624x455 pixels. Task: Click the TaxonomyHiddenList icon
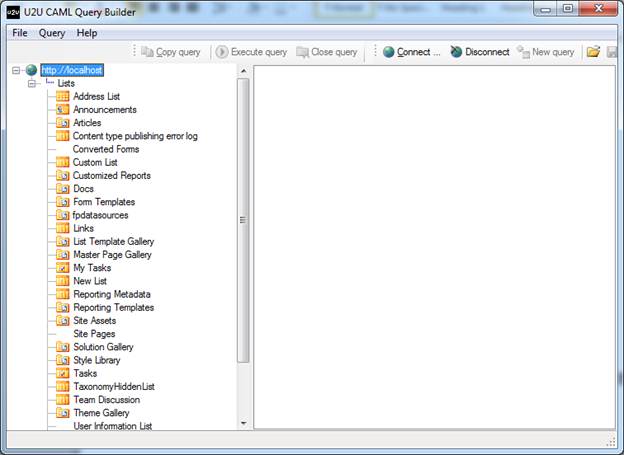coord(62,387)
